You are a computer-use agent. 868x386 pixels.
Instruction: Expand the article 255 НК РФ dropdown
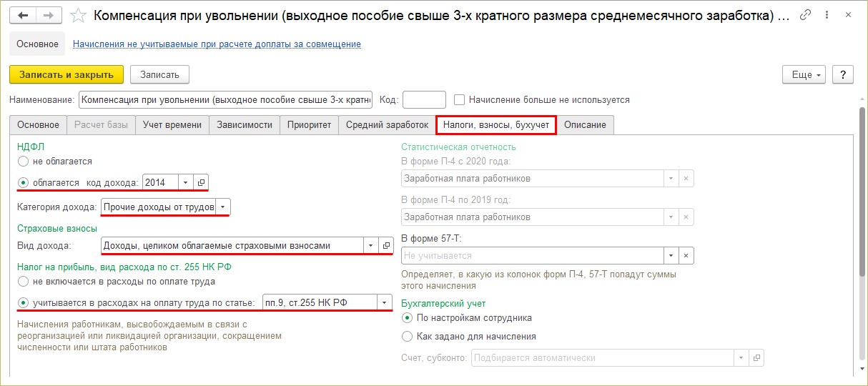click(x=385, y=302)
